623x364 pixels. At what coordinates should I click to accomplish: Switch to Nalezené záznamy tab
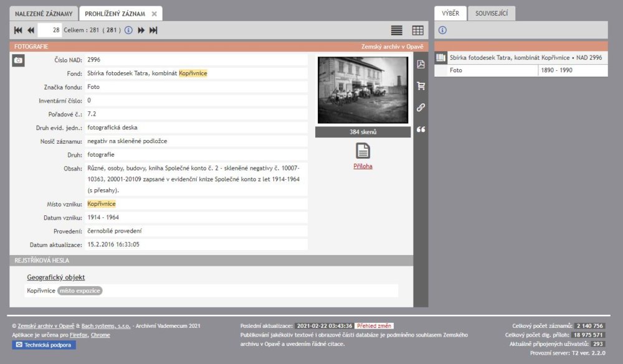point(44,14)
